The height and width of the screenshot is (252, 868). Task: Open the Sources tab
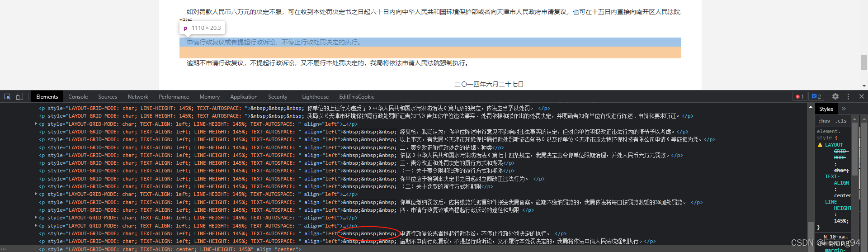108,97
